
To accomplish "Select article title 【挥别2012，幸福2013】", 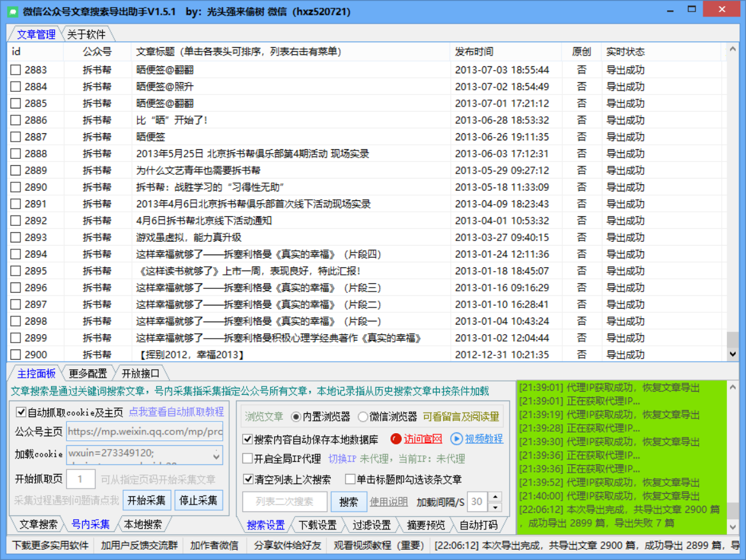I will [191, 355].
